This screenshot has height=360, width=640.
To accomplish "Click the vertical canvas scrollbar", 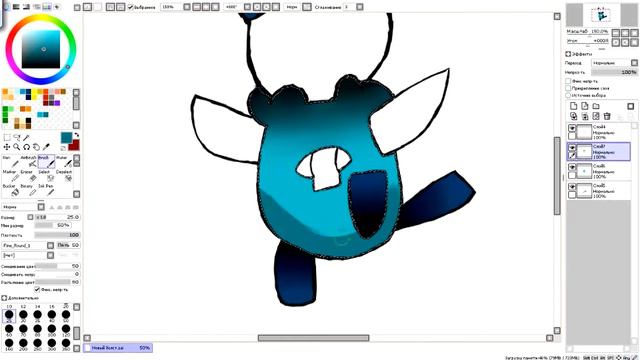I will (x=557, y=176).
